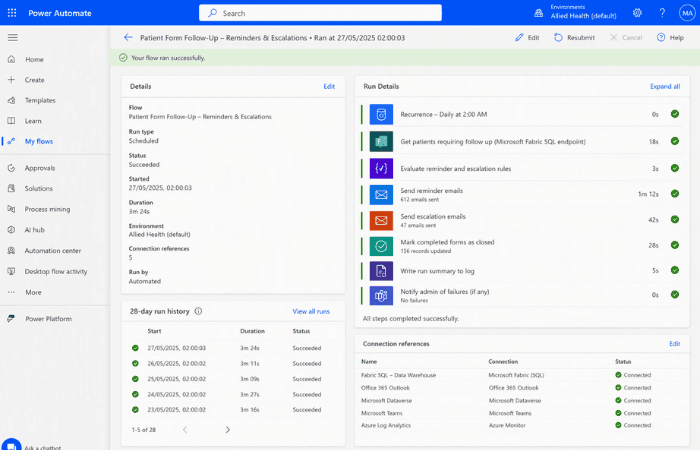The width and height of the screenshot is (700, 450).
Task: Expand Evaluate reminder and escalation rules step
Action: (x=521, y=168)
